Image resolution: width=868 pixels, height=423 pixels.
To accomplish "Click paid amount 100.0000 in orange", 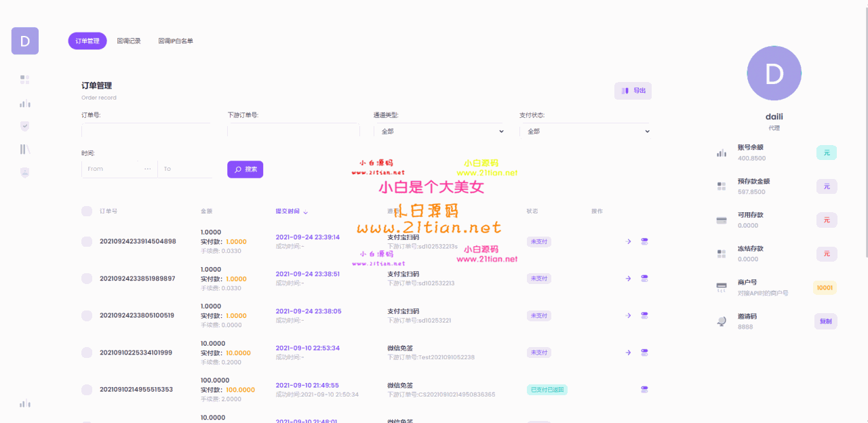I will point(240,390).
